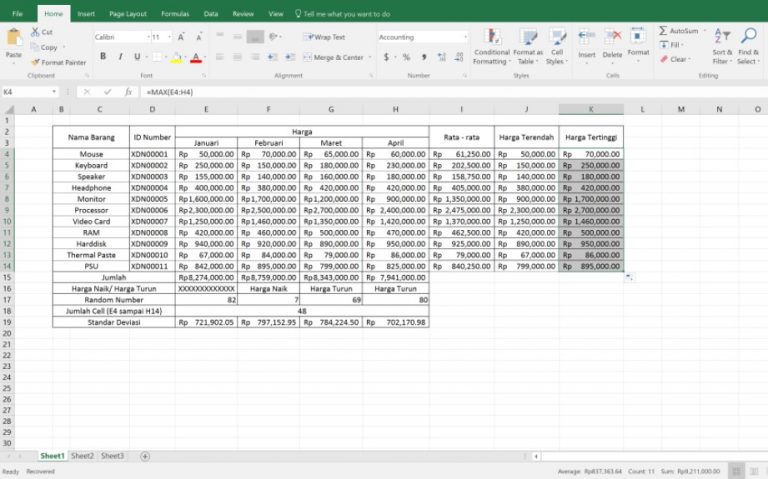Click Find & Select

(748, 47)
